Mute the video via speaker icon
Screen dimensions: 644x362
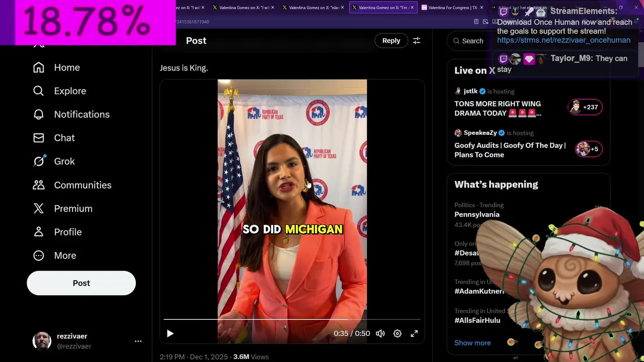click(380, 333)
